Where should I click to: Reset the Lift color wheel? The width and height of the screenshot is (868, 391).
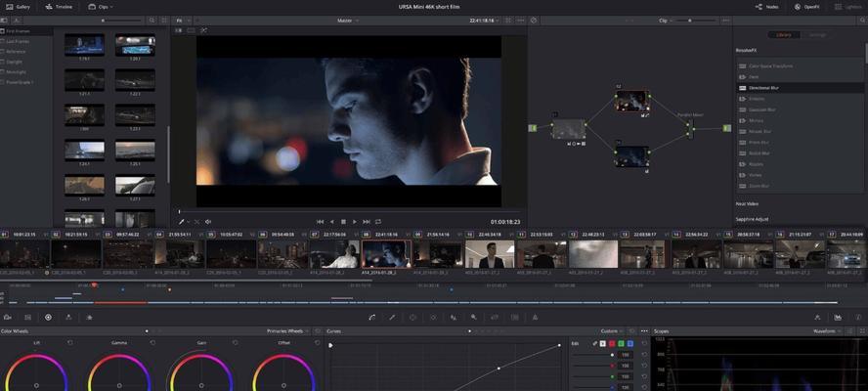pyautogui.click(x=70, y=343)
